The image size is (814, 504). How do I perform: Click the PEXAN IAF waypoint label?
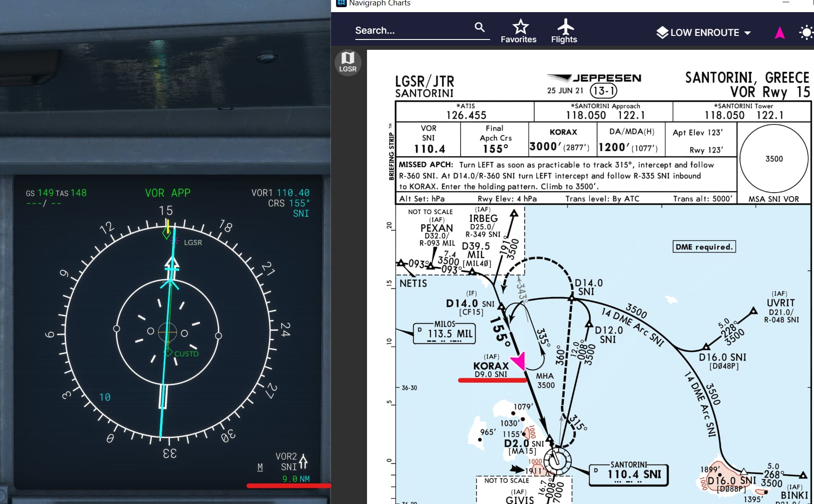tap(437, 232)
